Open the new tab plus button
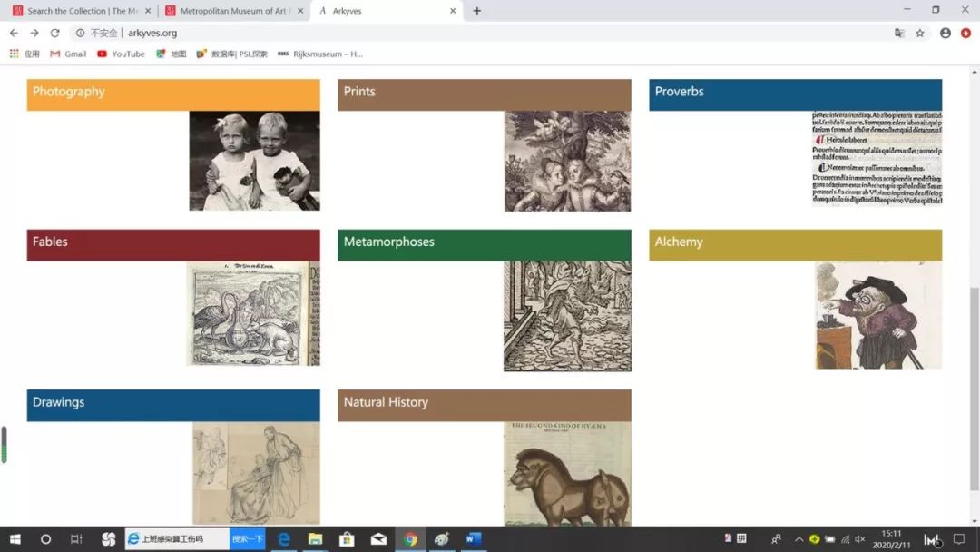The width and height of the screenshot is (980, 552). click(477, 11)
